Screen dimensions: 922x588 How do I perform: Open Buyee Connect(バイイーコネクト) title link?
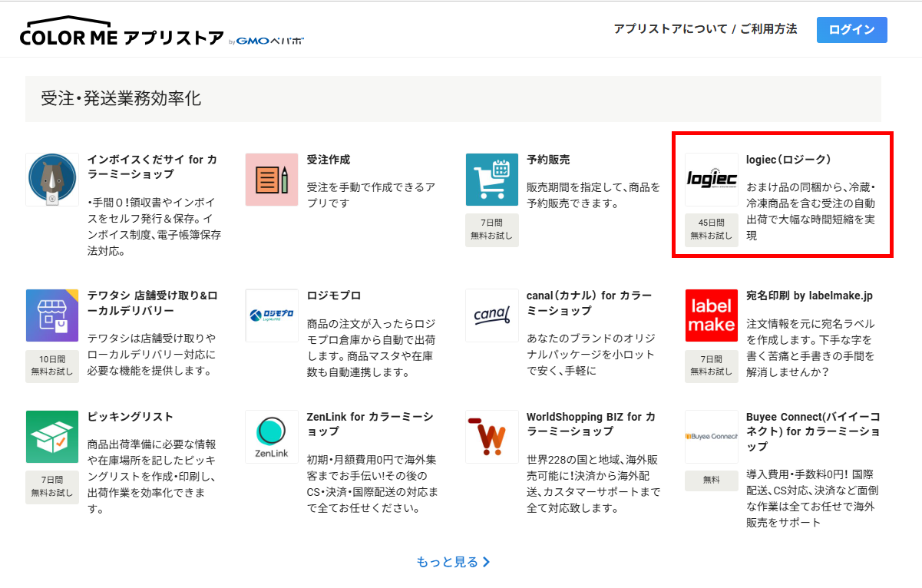coord(813,431)
